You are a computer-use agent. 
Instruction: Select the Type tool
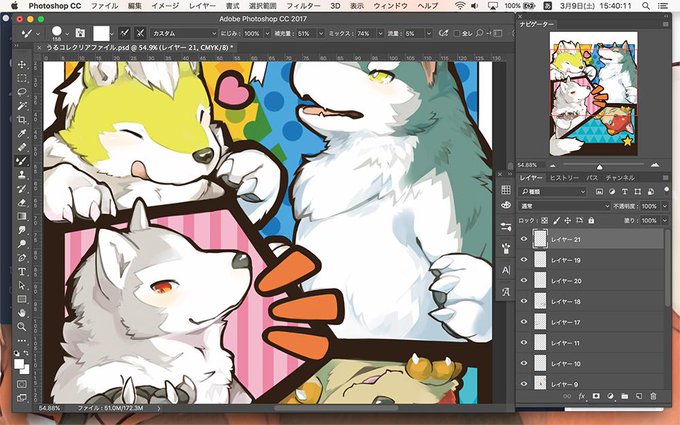click(22, 271)
